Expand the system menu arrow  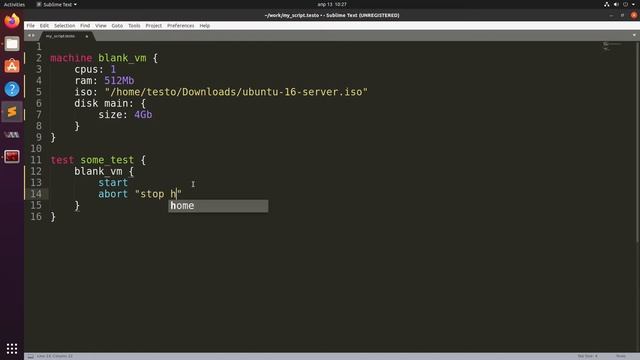(x=633, y=4)
